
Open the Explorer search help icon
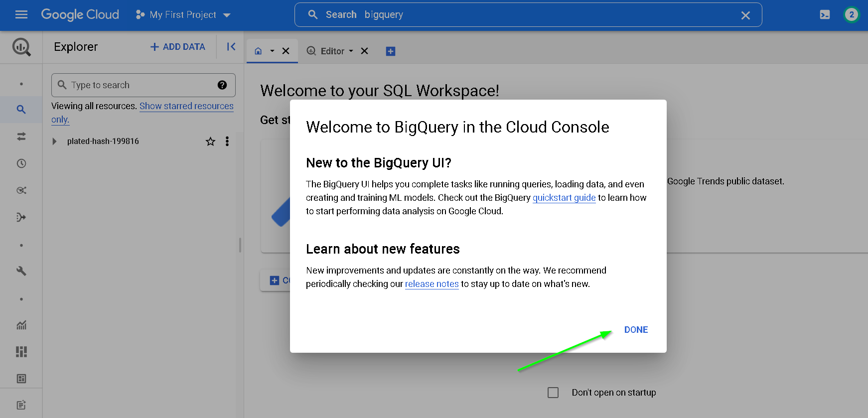pos(222,85)
